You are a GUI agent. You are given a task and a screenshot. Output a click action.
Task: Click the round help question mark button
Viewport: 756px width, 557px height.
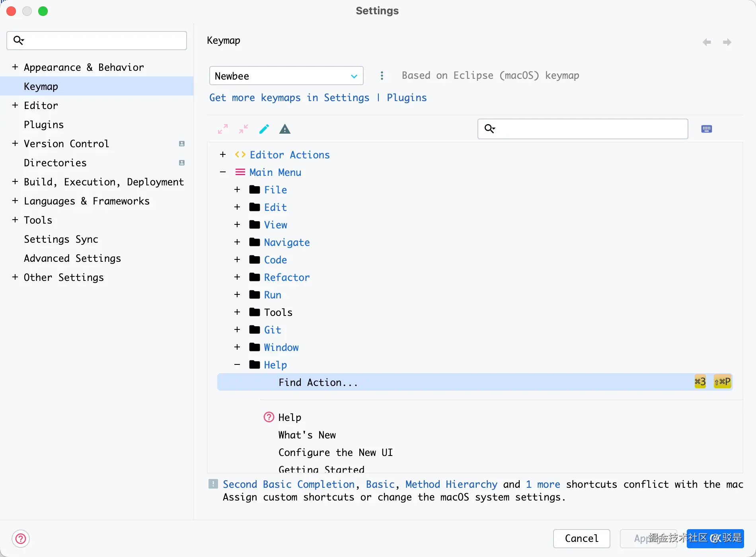[21, 539]
